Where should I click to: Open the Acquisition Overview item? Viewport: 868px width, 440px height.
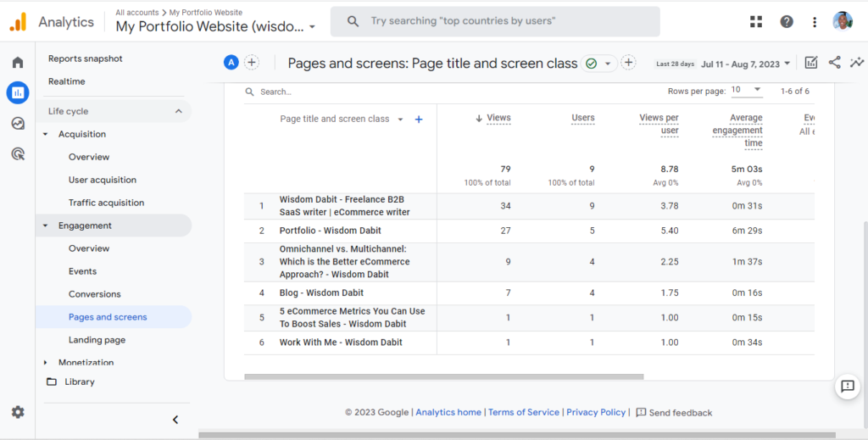89,157
